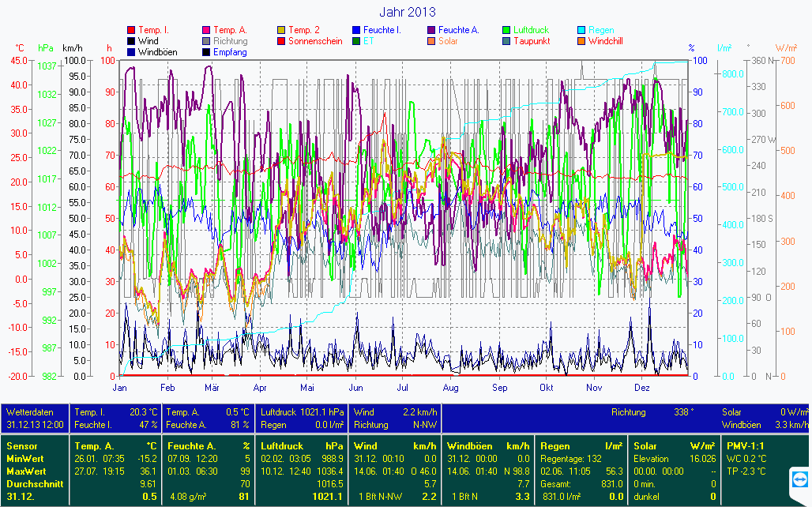Image resolution: width=812 pixels, height=507 pixels.
Task: Click the cyan Regen legend swatch
Action: pos(581,30)
